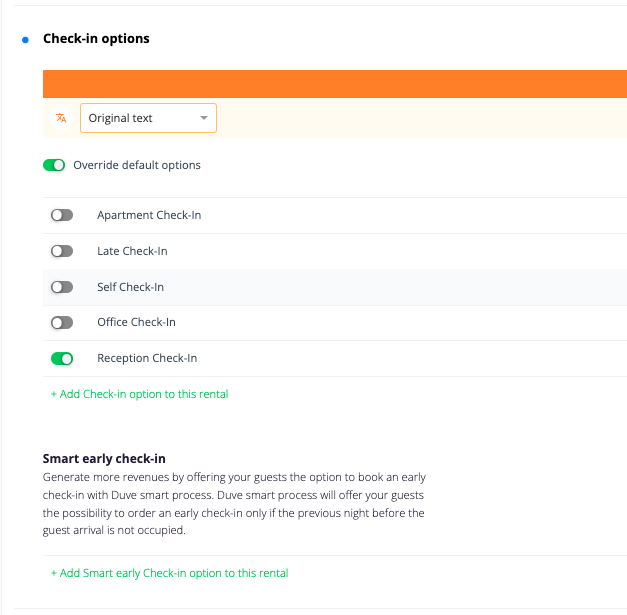Click the Apartment Check-In label

pyautogui.click(x=149, y=215)
